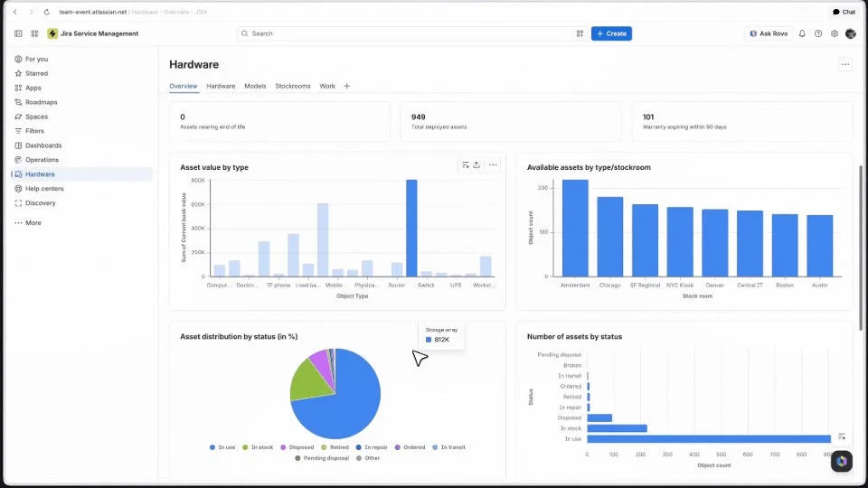Open the user profile avatar

click(851, 33)
